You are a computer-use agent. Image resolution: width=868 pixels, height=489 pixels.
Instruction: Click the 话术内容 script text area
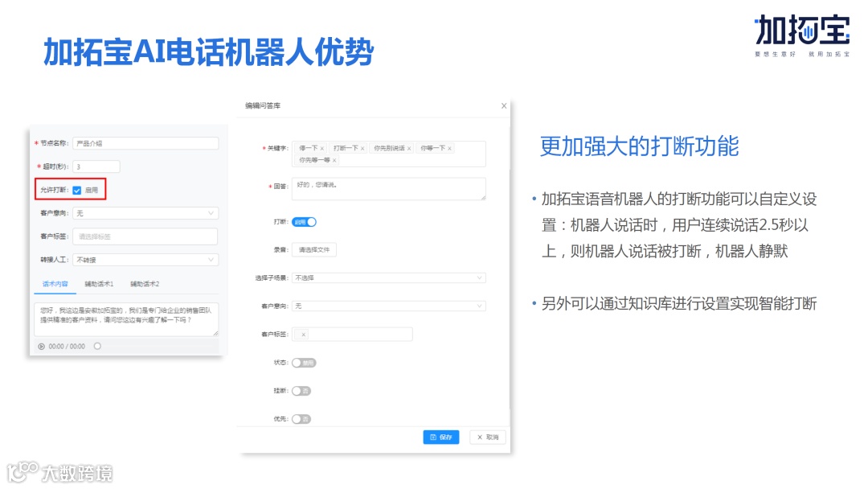click(126, 319)
